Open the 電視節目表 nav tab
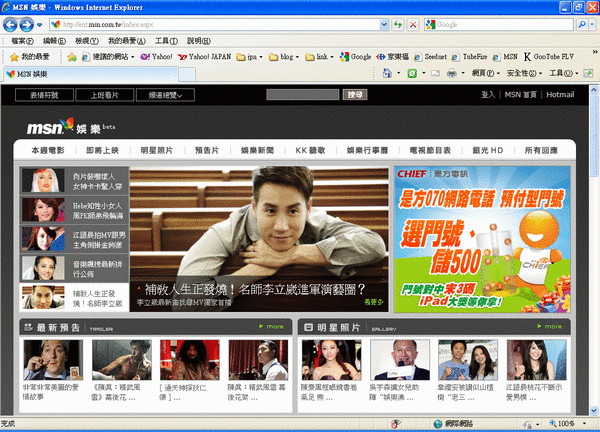The height and width of the screenshot is (432, 600). 430,150
